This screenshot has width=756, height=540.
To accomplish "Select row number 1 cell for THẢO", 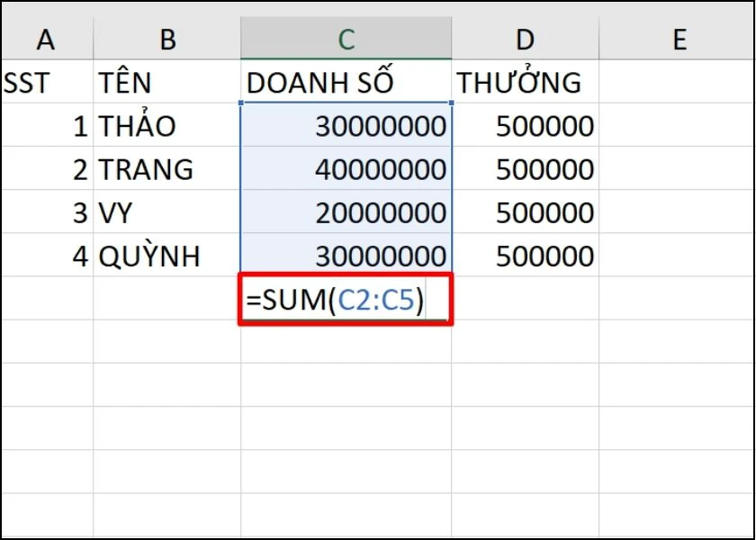I will pos(47,125).
